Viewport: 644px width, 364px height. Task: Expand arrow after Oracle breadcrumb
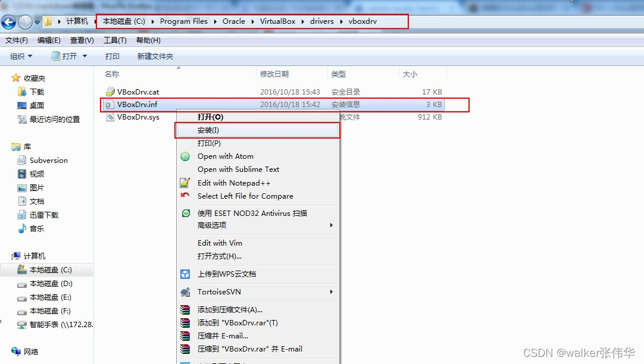coord(252,21)
